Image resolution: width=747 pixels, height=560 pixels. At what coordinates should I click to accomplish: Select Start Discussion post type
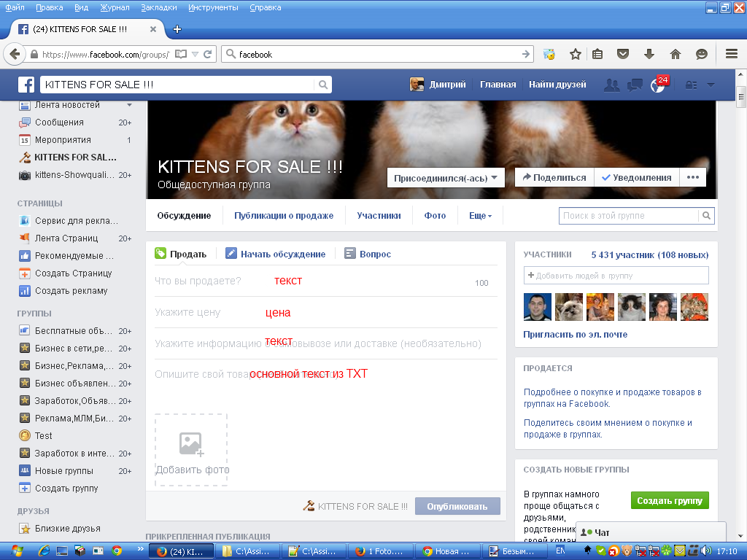[x=275, y=254]
